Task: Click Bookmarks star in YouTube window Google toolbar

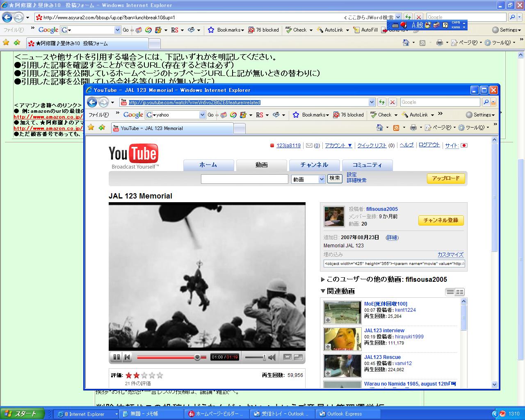Action: (x=296, y=115)
